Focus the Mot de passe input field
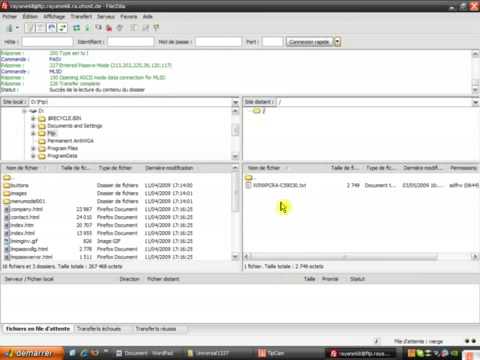The image size is (480, 360). [x=218, y=42]
